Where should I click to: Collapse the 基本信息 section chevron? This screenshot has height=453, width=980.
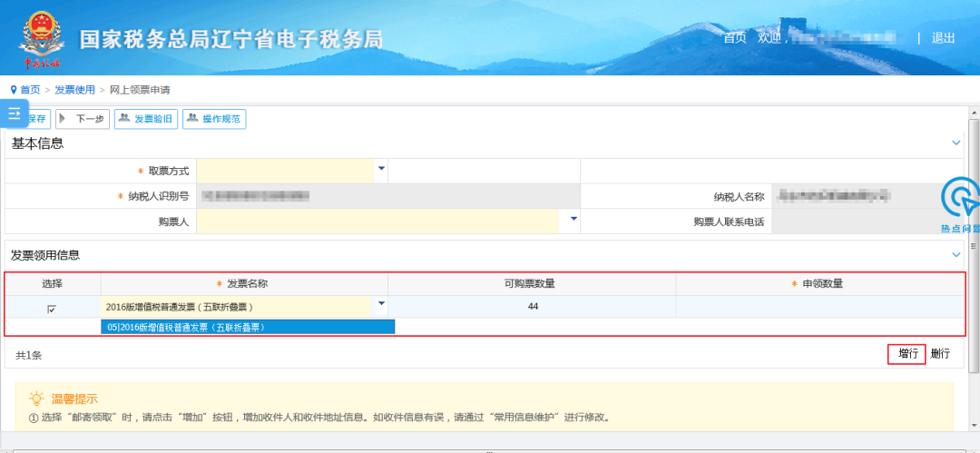[956, 143]
